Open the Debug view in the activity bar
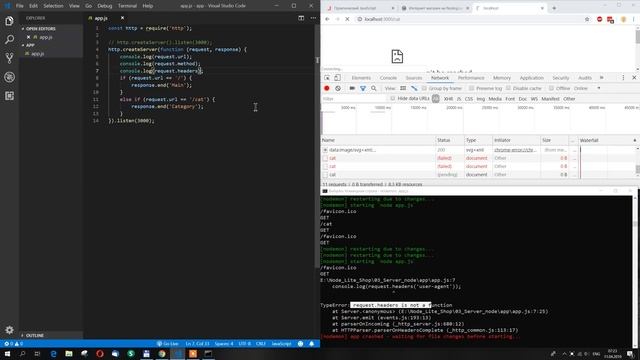Screen dimensions: 640x360 [9, 77]
